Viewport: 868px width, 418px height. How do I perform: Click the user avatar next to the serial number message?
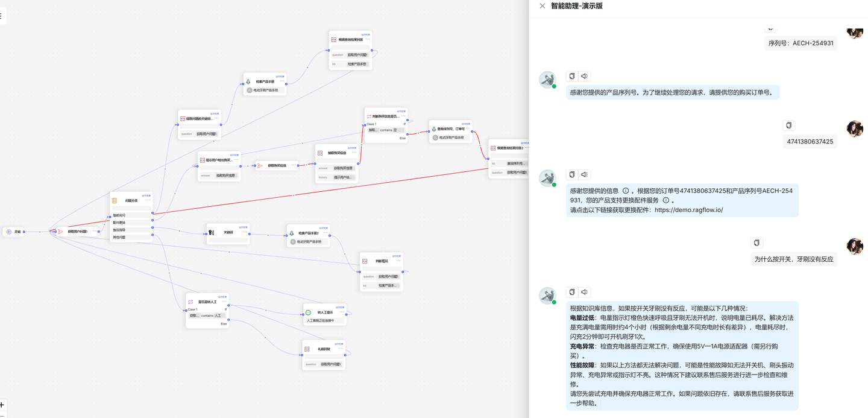[x=855, y=33]
